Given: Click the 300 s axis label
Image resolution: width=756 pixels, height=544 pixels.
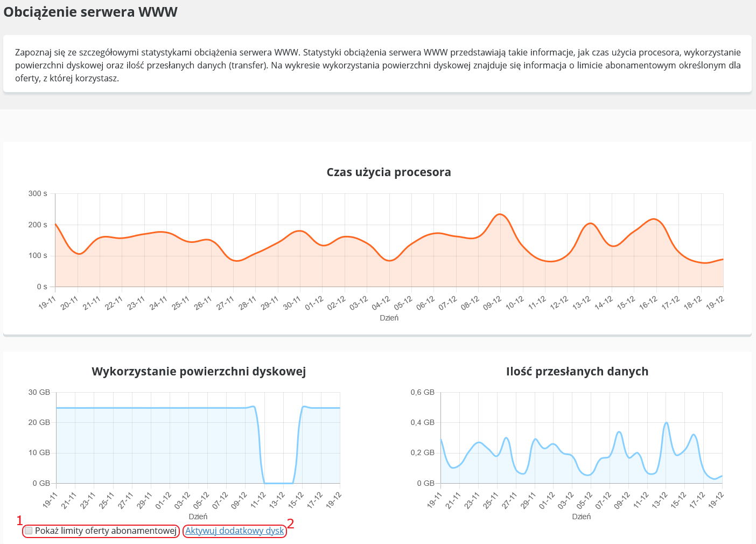Looking at the screenshot, I should [x=38, y=193].
